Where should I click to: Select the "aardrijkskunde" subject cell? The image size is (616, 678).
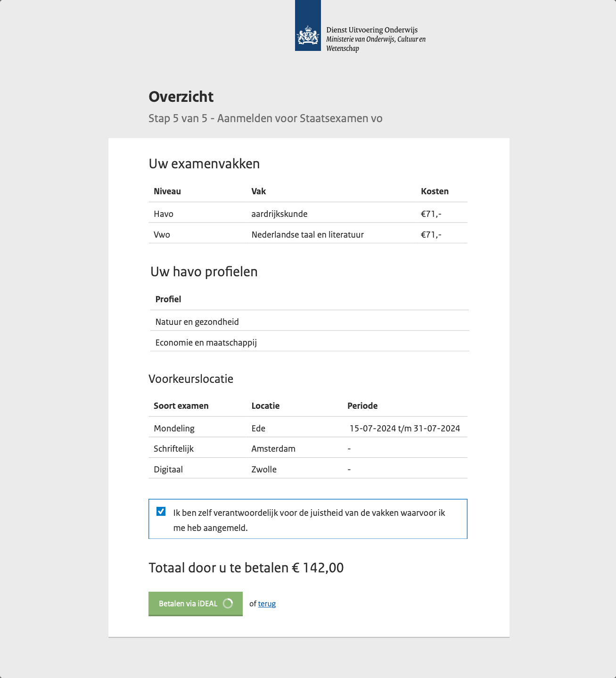(279, 214)
